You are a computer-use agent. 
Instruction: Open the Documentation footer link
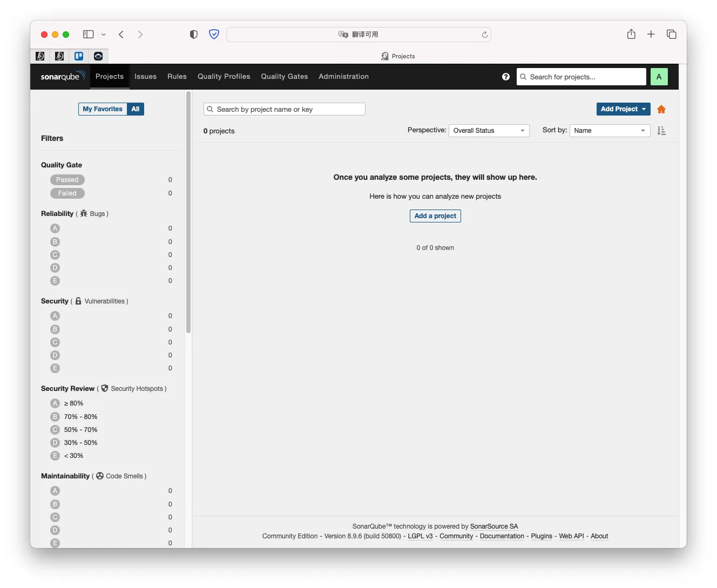(502, 536)
